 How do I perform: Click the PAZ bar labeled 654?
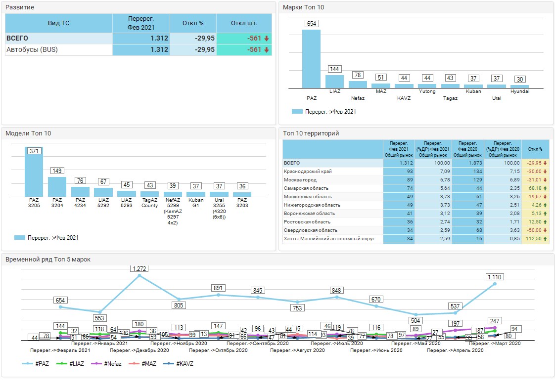click(x=311, y=58)
